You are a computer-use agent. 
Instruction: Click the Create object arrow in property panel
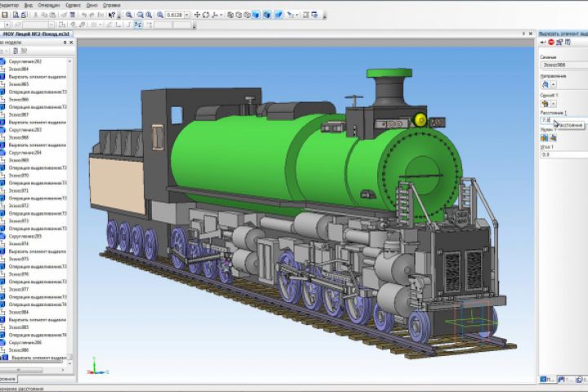pyautogui.click(x=543, y=42)
